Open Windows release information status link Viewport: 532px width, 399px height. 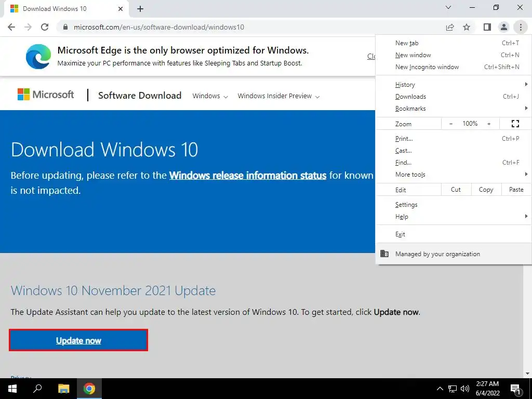(x=248, y=176)
